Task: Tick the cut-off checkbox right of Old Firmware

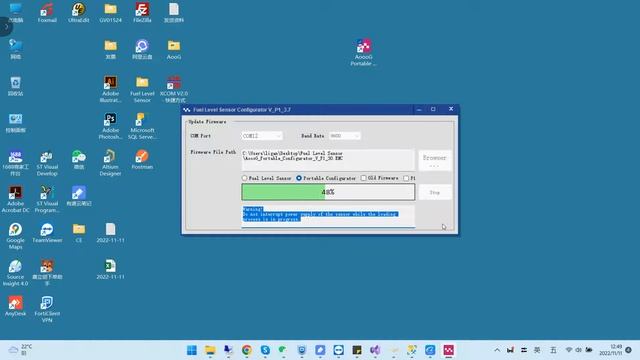Action: click(x=406, y=178)
